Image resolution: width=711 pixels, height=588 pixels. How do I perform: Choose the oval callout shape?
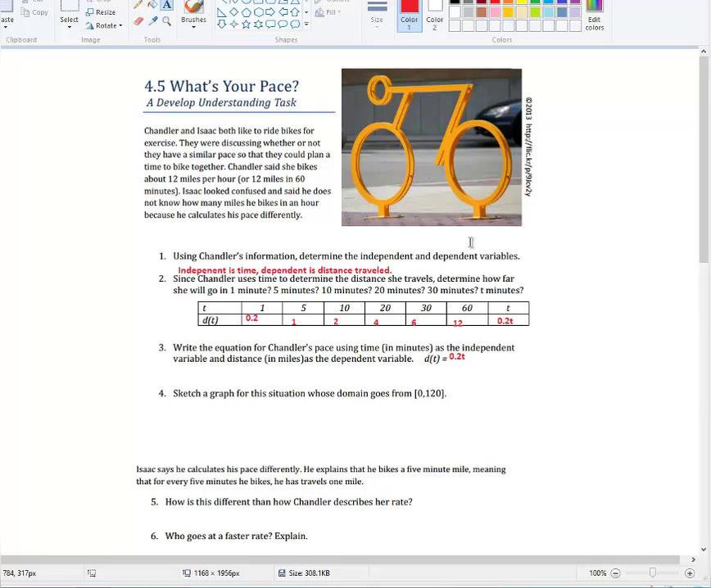pyautogui.click(x=283, y=24)
